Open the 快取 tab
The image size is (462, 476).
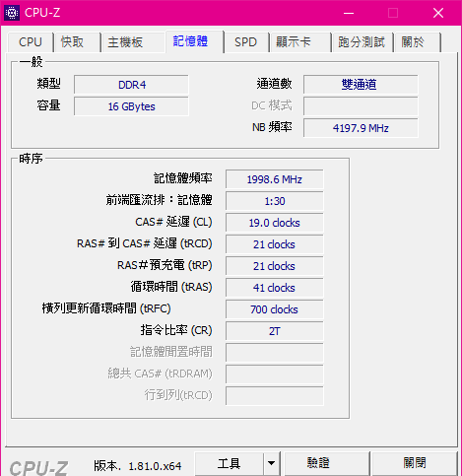(x=78, y=42)
